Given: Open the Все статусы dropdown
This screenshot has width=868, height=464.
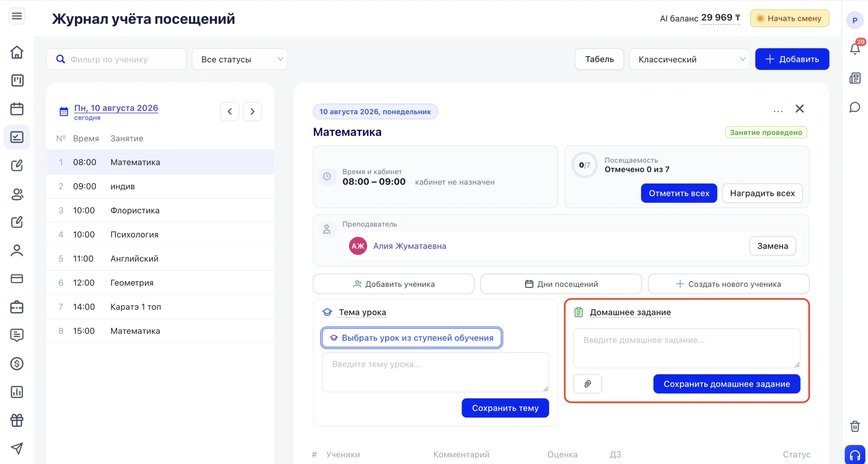Looking at the screenshot, I should 240,59.
